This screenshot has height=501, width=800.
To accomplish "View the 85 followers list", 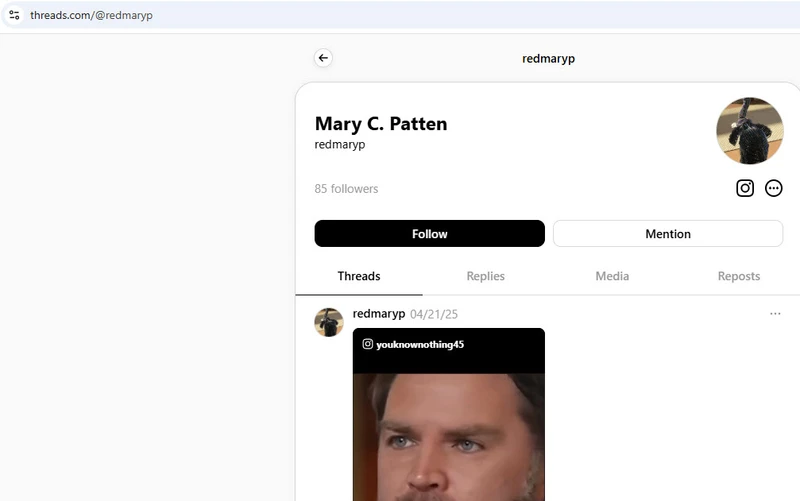I will coord(346,189).
